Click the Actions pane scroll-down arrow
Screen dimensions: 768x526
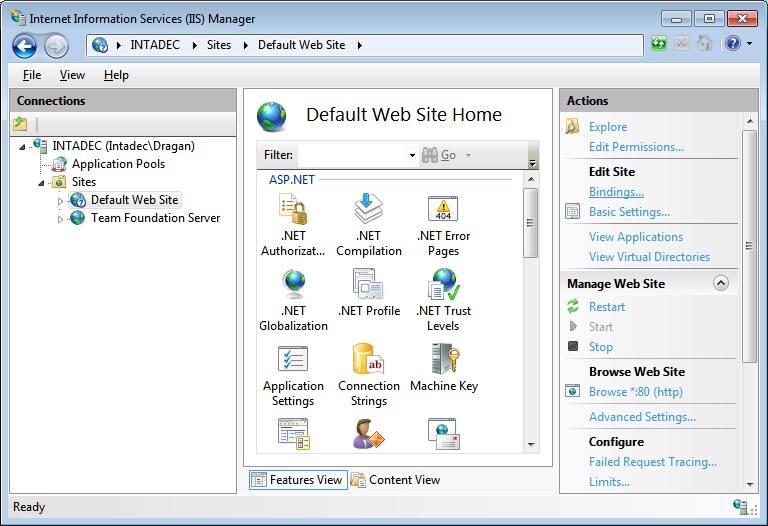(750, 484)
